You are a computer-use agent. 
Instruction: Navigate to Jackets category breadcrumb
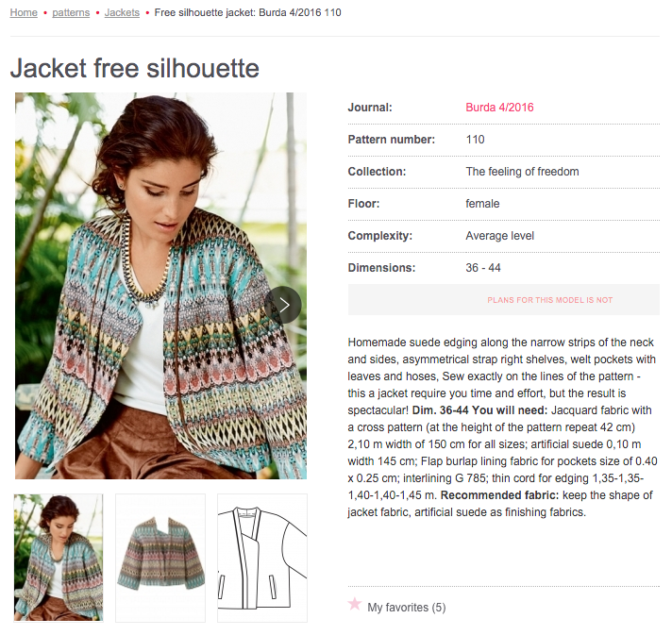pyautogui.click(x=122, y=12)
